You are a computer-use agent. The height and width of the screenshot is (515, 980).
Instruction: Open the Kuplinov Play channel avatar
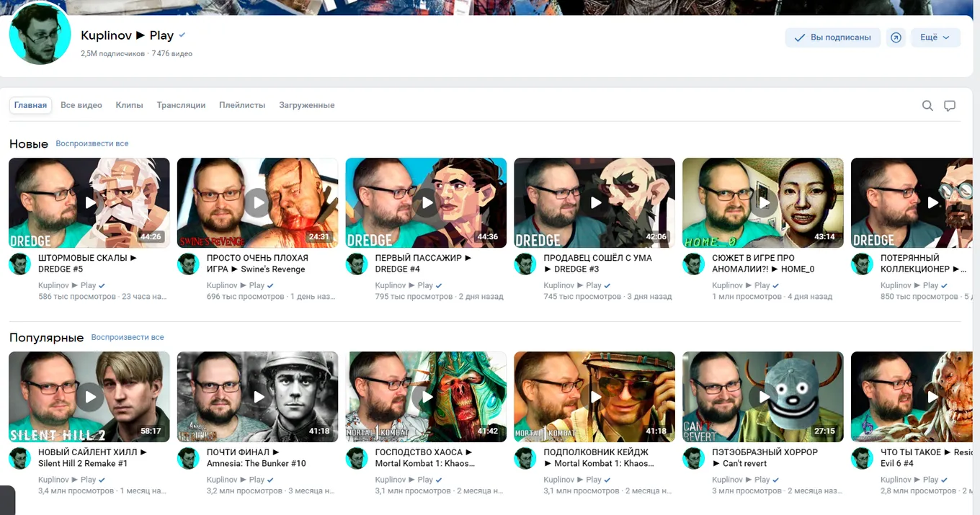(40, 34)
